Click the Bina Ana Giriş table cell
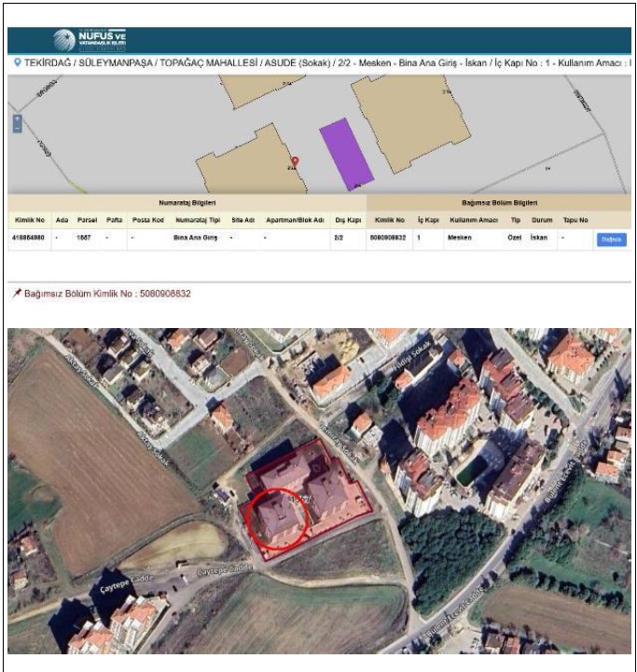Image resolution: width=637 pixels, height=672 pixels. coord(194,239)
